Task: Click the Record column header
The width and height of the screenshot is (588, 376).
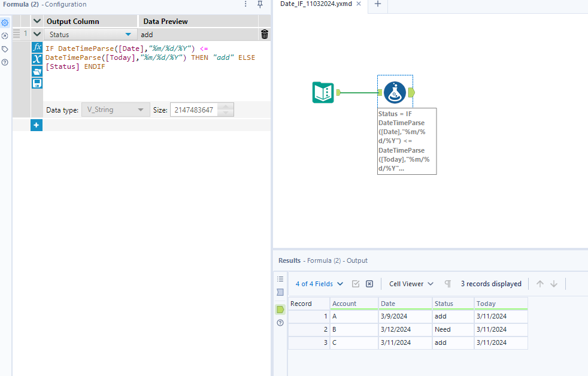Action: coord(309,304)
